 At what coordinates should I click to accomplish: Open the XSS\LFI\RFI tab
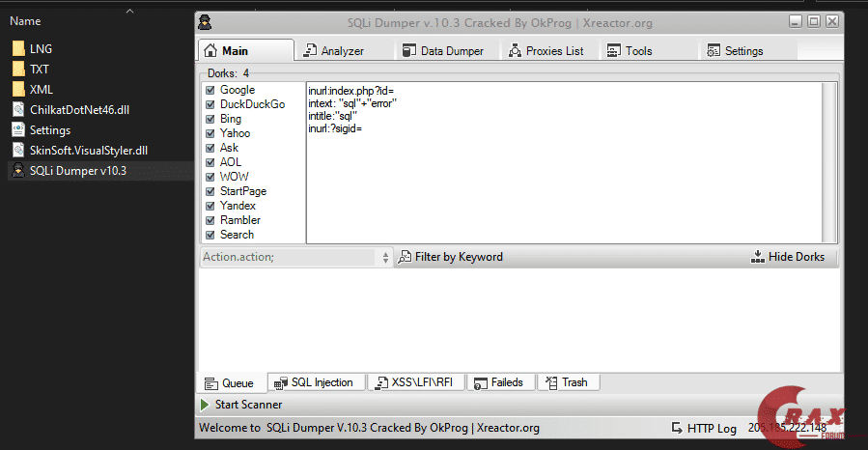tap(415, 382)
